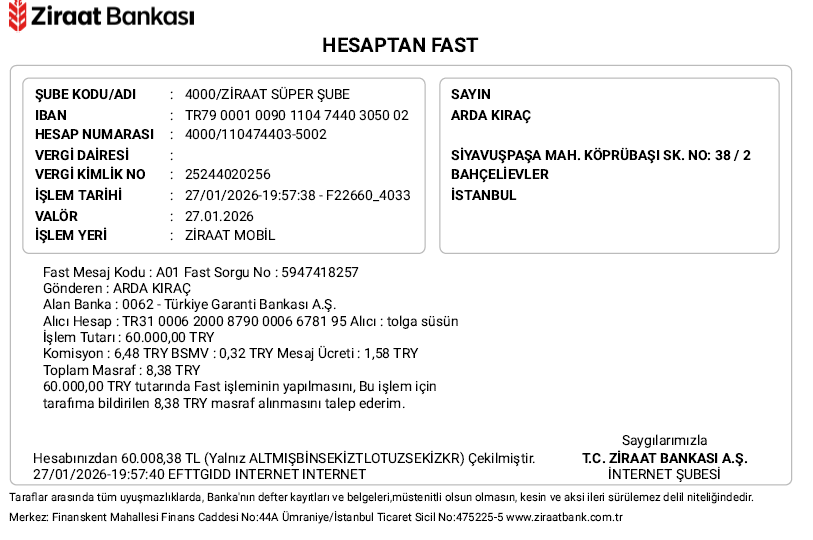The height and width of the screenshot is (540, 813).
Task: Select recipient name ARDA KIRAÇ in address box
Action: tap(491, 115)
